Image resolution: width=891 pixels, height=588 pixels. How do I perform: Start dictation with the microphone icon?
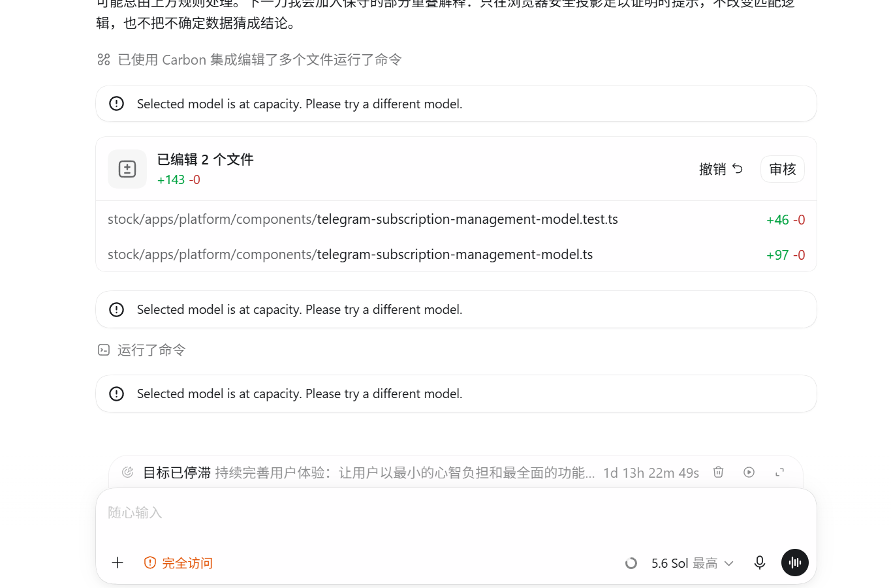coord(760,563)
